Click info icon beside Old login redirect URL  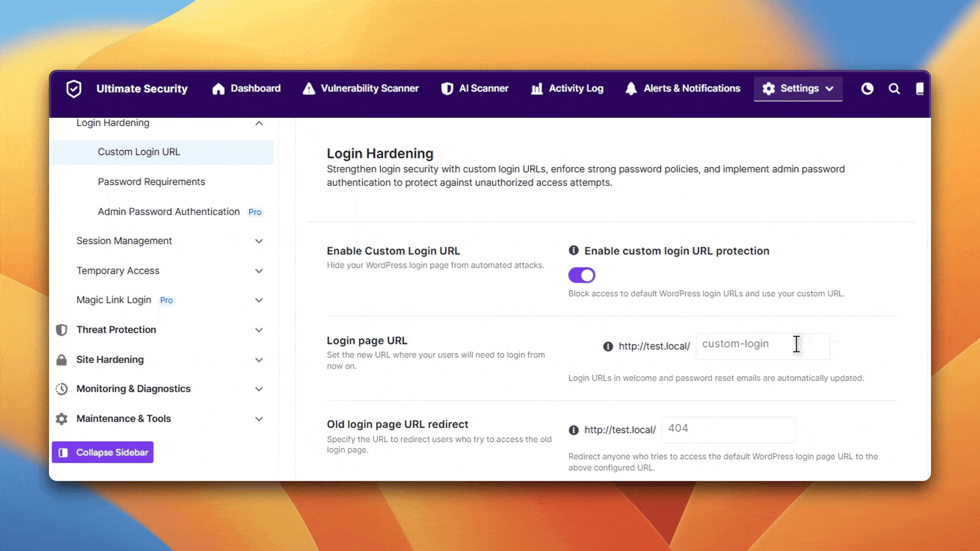click(574, 430)
